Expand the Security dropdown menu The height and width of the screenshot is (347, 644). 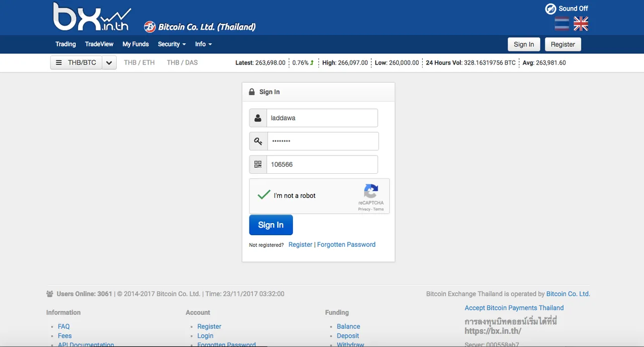172,44
